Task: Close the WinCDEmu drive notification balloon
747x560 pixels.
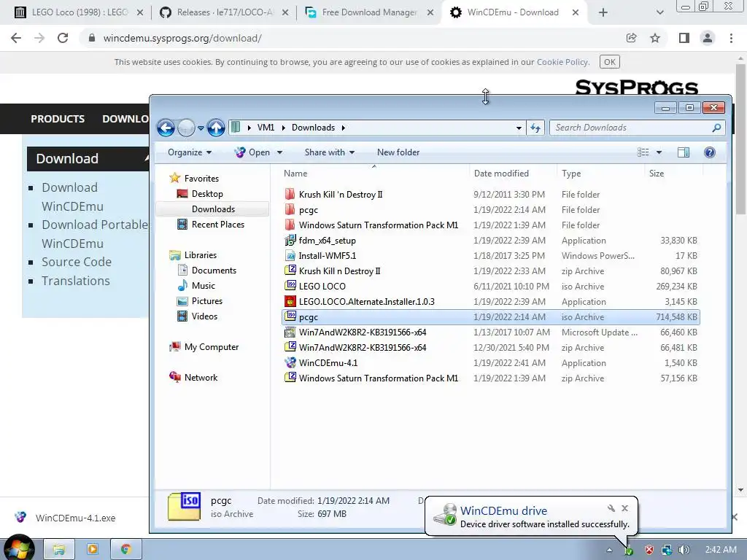Action: [624, 508]
